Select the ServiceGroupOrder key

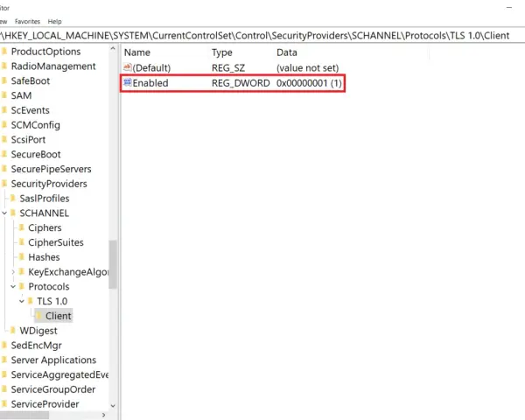click(52, 389)
